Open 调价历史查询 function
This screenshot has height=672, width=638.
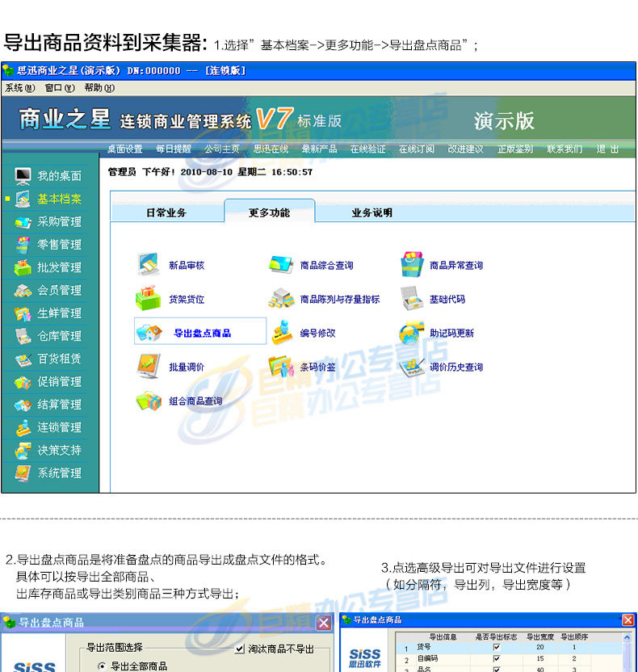(x=441, y=367)
